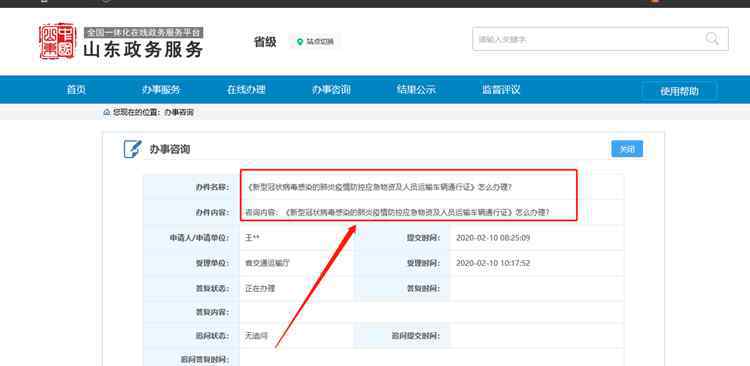
Task: Click acceptance time 2020-02-10 10:17:52
Action: (493, 263)
